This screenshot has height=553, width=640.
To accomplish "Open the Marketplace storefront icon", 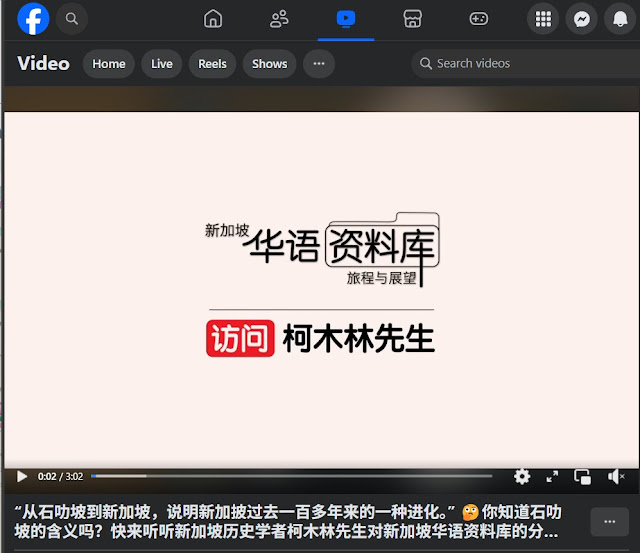I will click(412, 19).
